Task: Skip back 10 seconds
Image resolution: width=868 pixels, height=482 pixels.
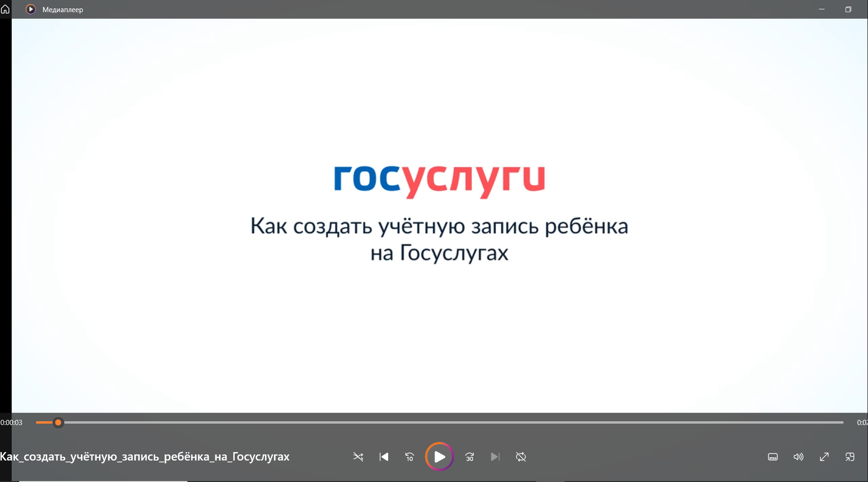Action: 409,457
